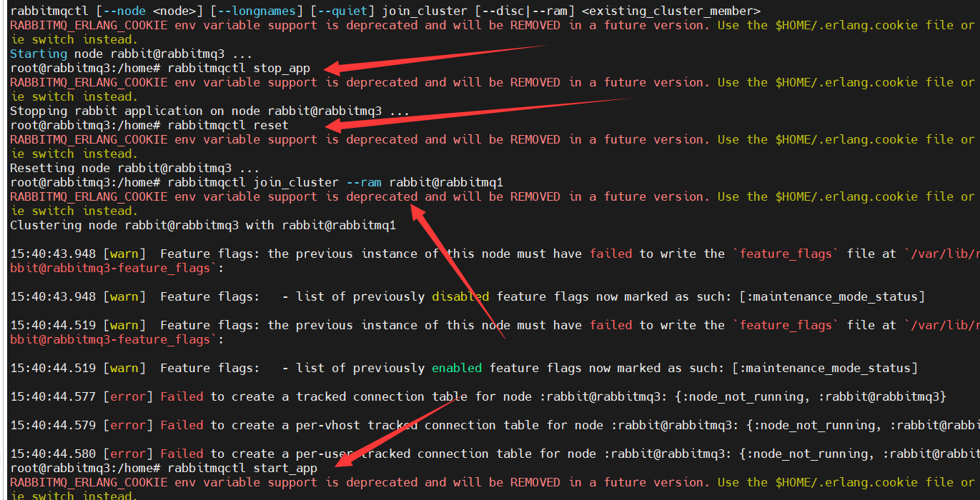
Task: Click '{:node_not_running, :rabbit@rabbitmq3}' in tracked connection error
Action: pos(811,396)
